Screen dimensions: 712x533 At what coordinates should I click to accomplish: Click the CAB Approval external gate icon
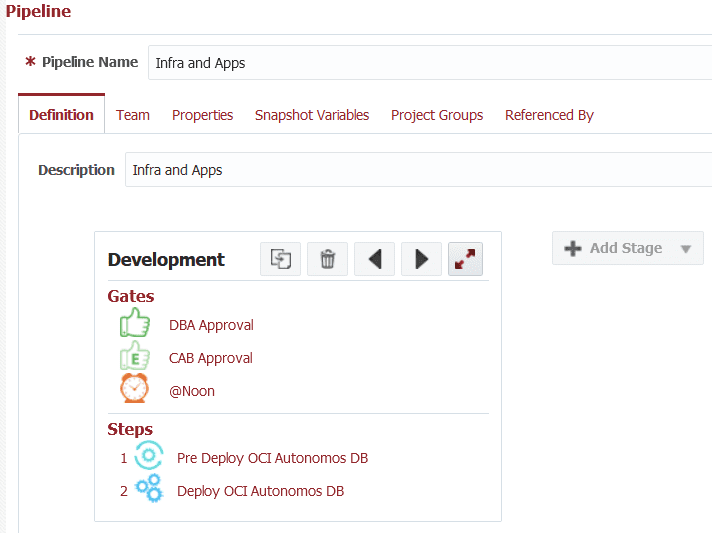(x=134, y=356)
